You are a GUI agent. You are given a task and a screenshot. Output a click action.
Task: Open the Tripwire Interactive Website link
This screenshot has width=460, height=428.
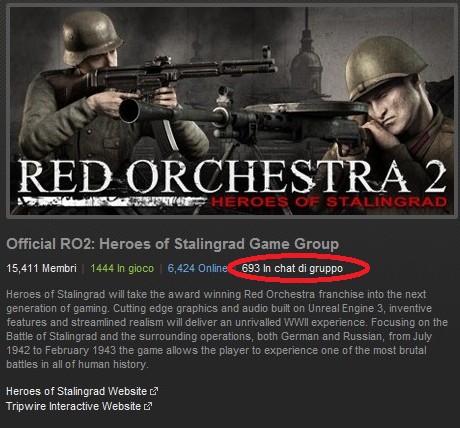point(73,406)
